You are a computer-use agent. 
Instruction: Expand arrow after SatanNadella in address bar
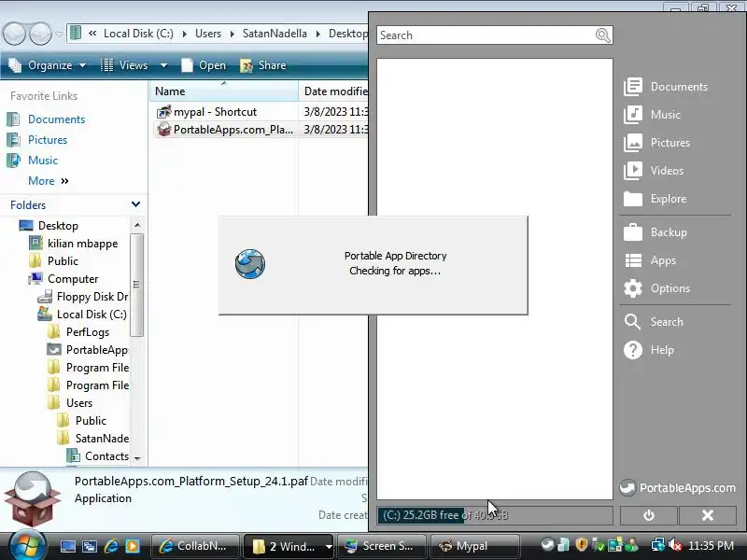tap(317, 35)
